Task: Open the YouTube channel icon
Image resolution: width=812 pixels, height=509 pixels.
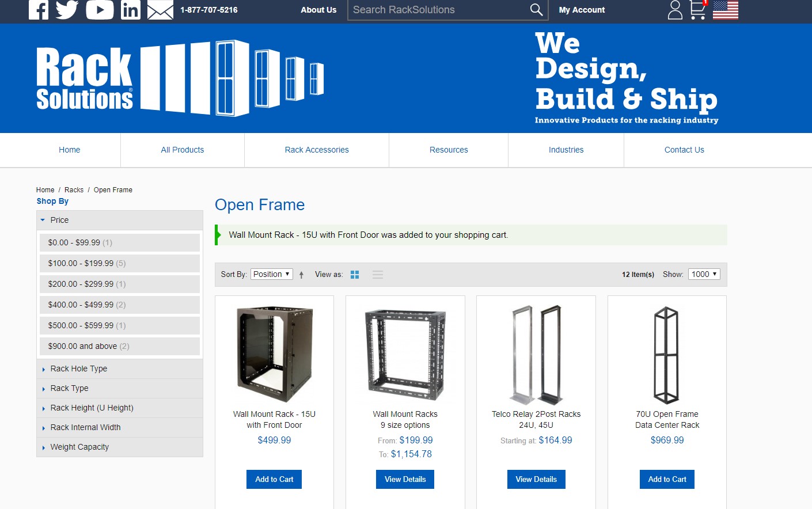Action: (100, 10)
